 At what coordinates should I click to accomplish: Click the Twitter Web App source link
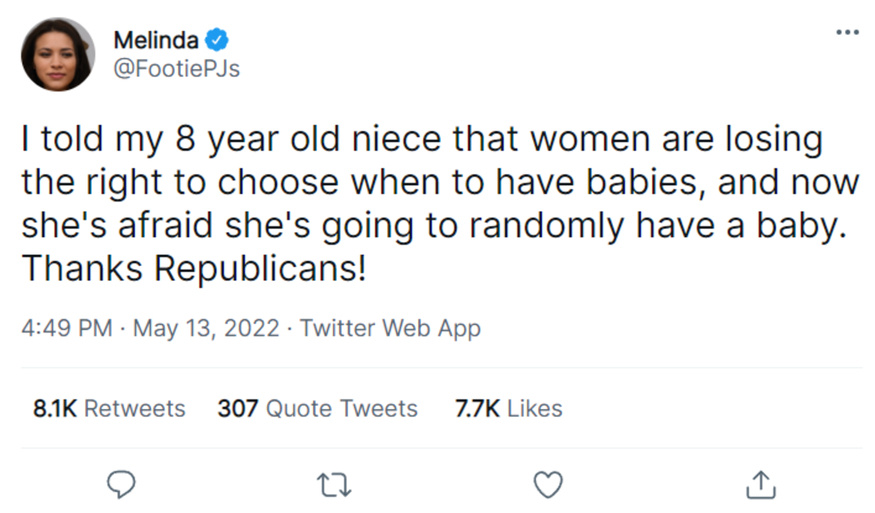tap(390, 328)
